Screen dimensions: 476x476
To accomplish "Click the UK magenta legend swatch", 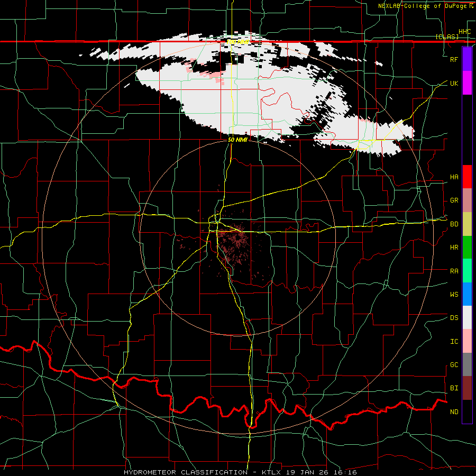I will [x=467, y=83].
